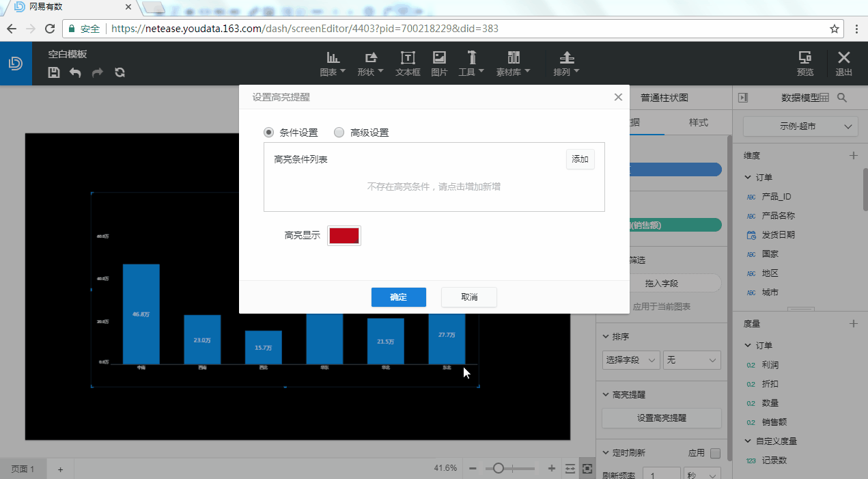Open the 图表 chart menu

point(333,64)
